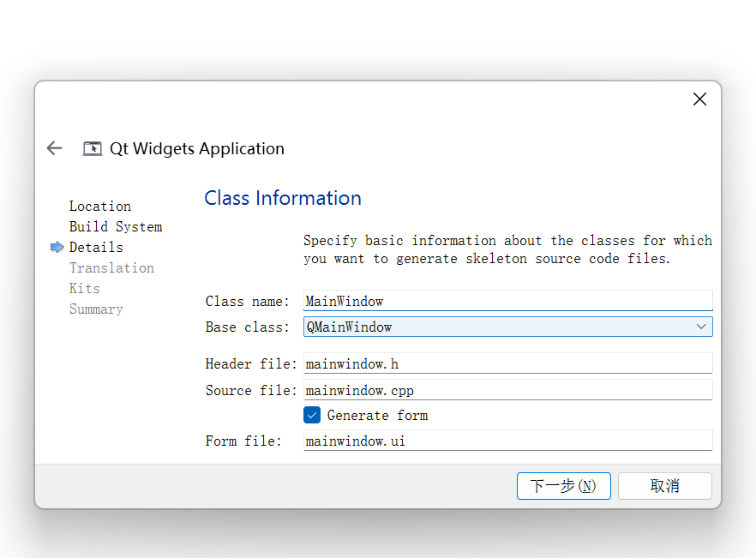Click the Qt Widgets Application window icon

(x=93, y=148)
